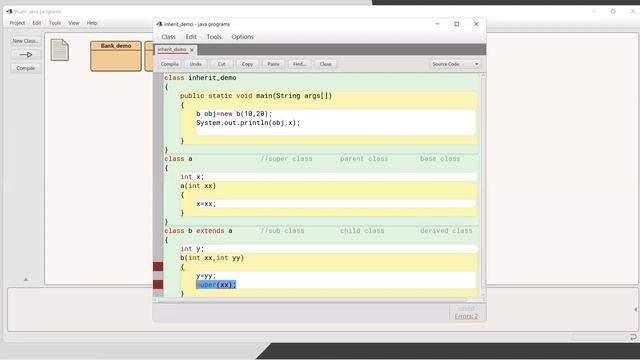
Task: Click the editor vertical scrollbar
Action: coord(484,184)
